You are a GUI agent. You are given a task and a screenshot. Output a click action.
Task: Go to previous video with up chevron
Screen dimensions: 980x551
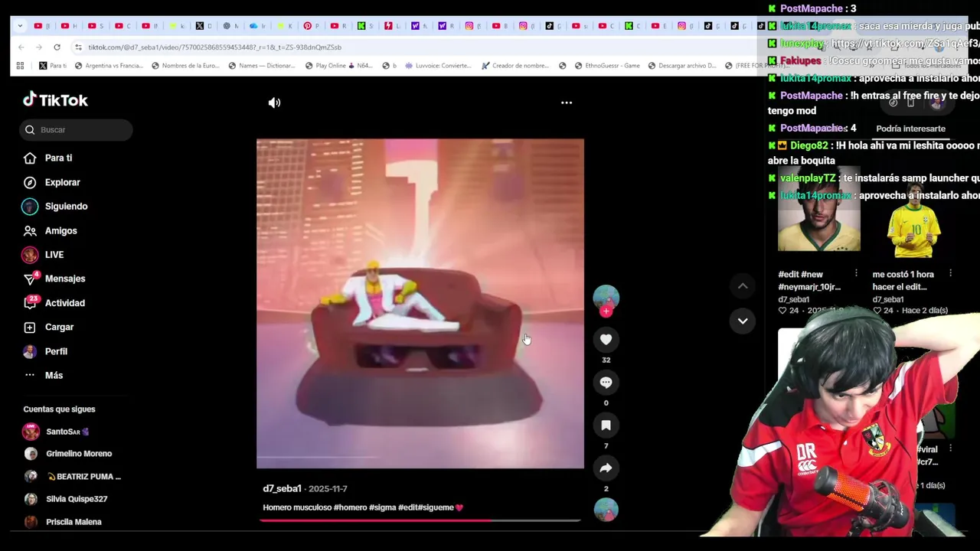tap(743, 285)
